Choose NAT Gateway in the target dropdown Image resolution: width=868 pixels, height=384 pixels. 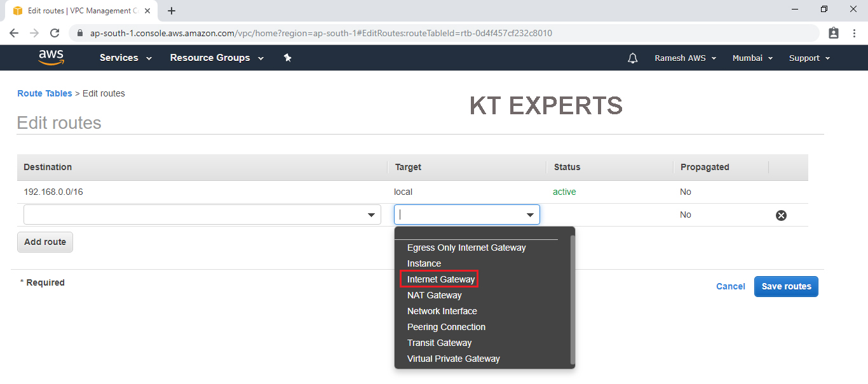click(434, 295)
